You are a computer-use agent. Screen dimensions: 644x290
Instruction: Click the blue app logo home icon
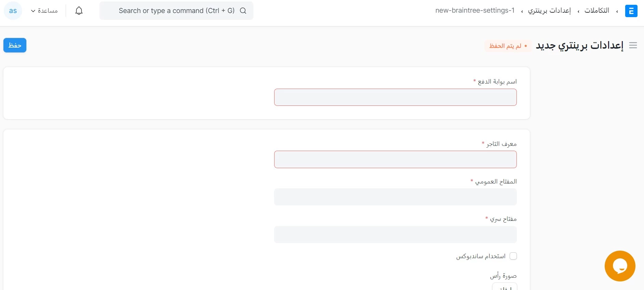[631, 11]
